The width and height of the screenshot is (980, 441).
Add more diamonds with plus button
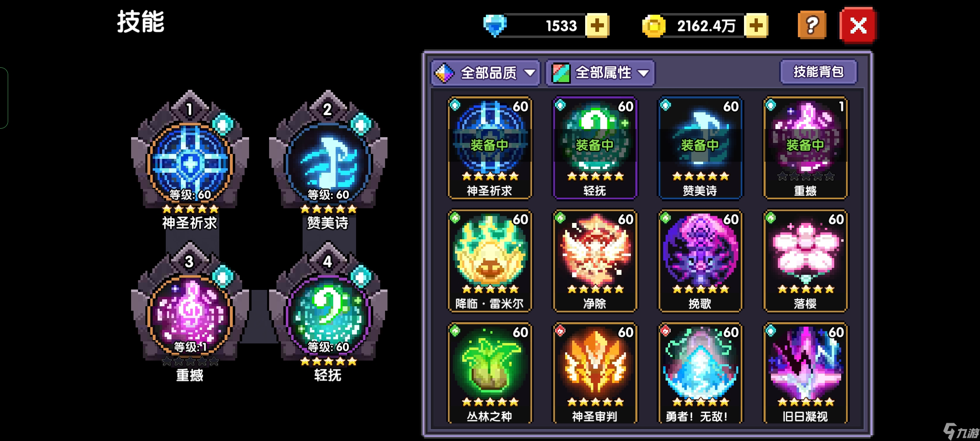(597, 26)
